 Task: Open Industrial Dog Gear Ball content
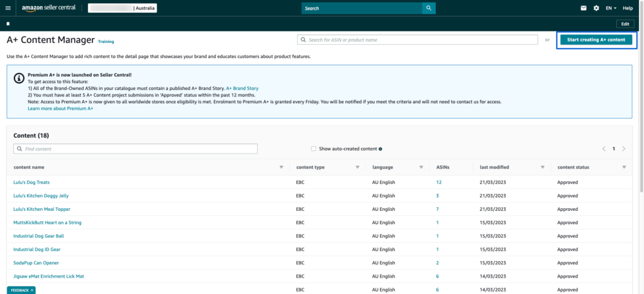click(38, 236)
